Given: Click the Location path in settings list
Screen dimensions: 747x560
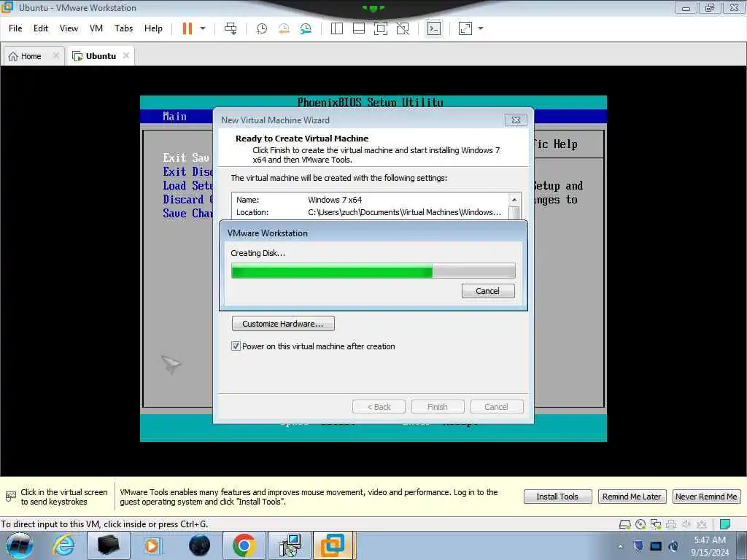Looking at the screenshot, I should [404, 212].
